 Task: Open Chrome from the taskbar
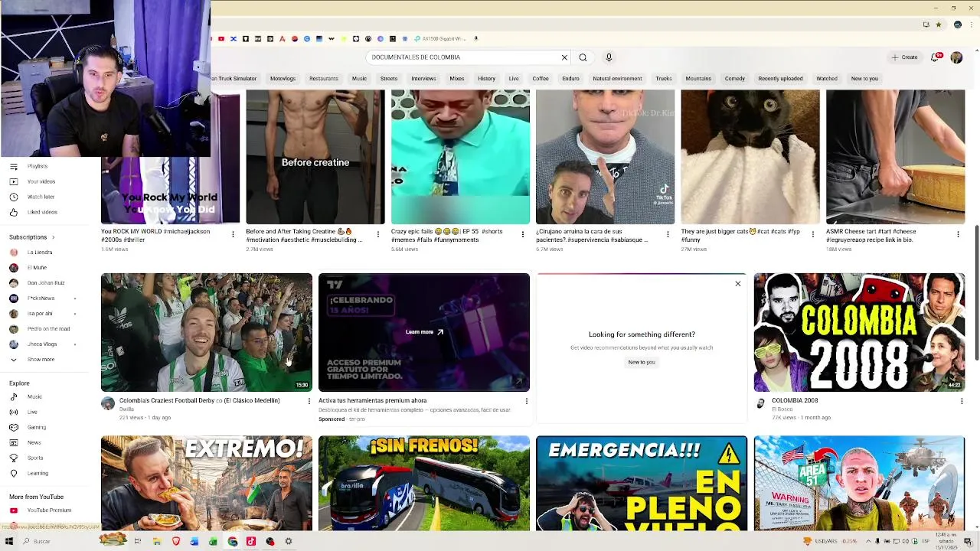tap(232, 541)
